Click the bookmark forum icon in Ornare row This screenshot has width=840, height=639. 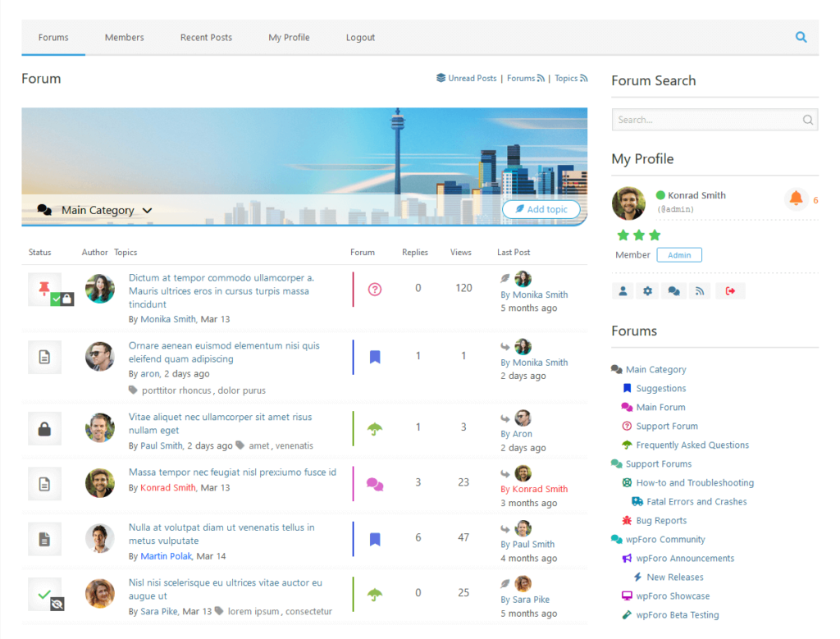pos(375,357)
